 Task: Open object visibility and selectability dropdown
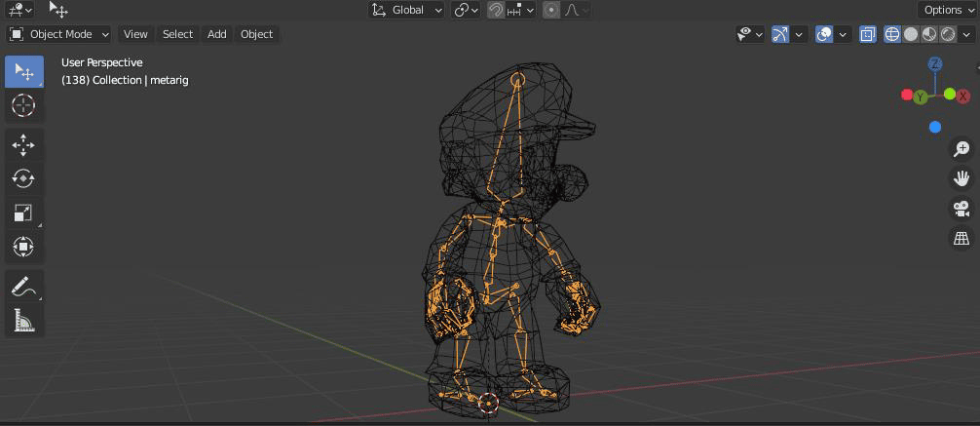coord(751,34)
